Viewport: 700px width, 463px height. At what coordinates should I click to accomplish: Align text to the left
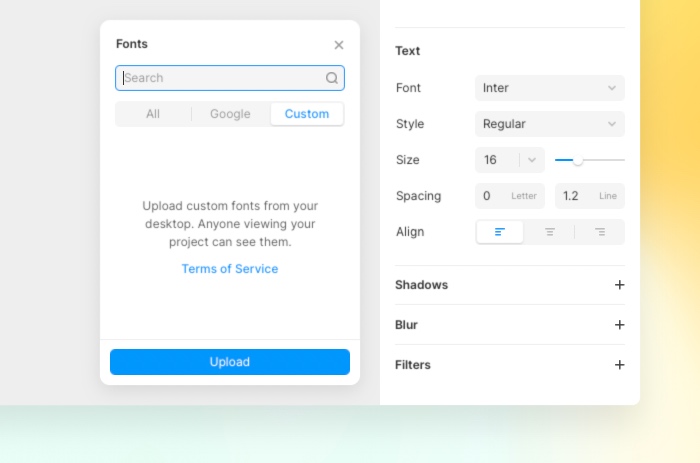click(x=500, y=232)
